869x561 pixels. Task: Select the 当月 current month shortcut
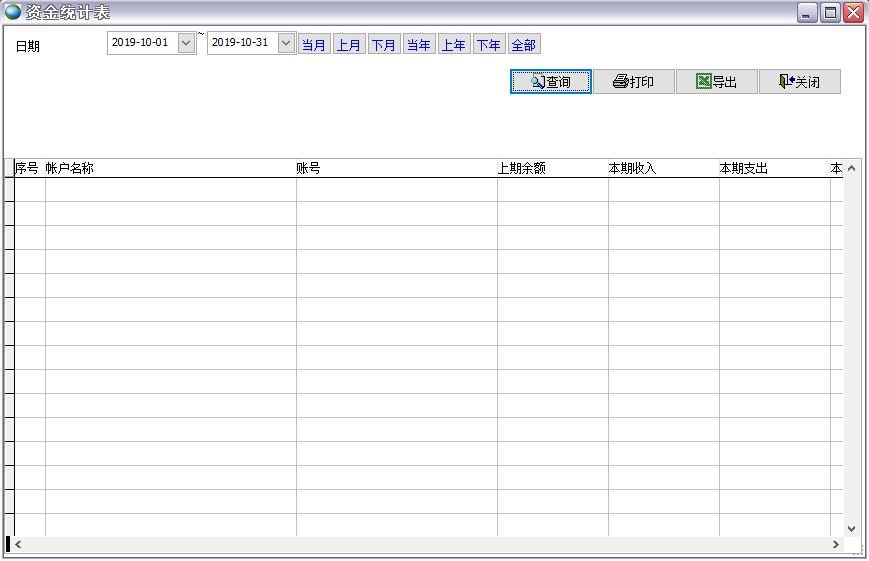tap(314, 45)
